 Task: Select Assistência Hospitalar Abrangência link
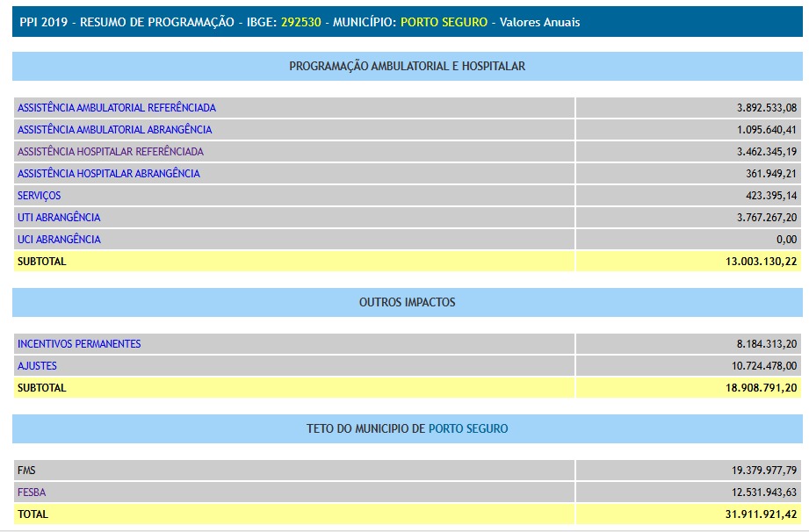108,174
